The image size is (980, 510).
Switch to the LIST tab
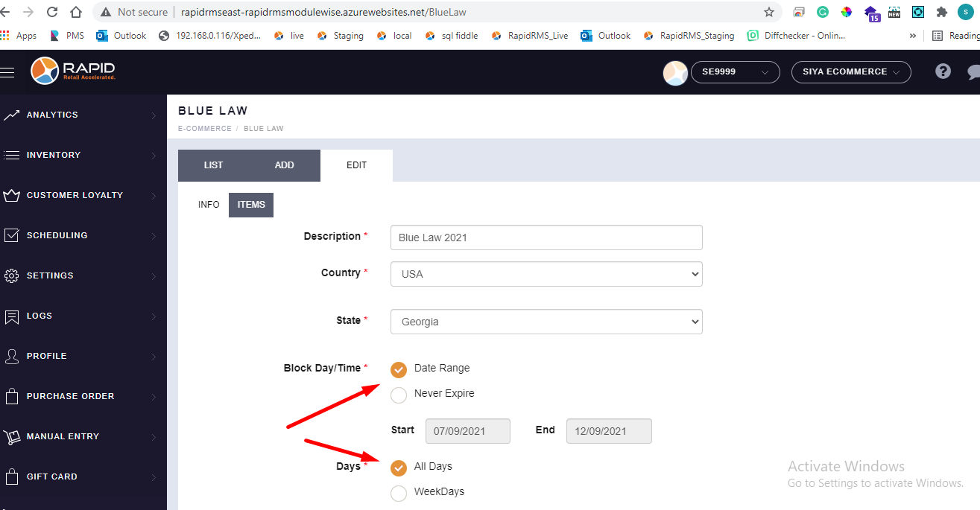tap(213, 165)
